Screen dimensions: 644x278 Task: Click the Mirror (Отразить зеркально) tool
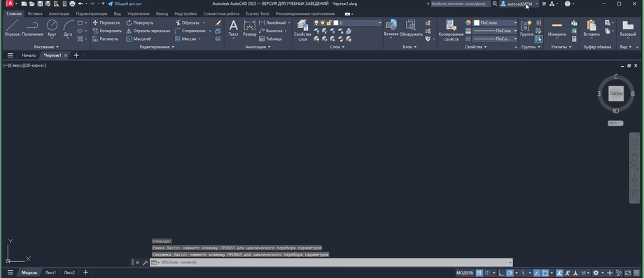(x=148, y=31)
